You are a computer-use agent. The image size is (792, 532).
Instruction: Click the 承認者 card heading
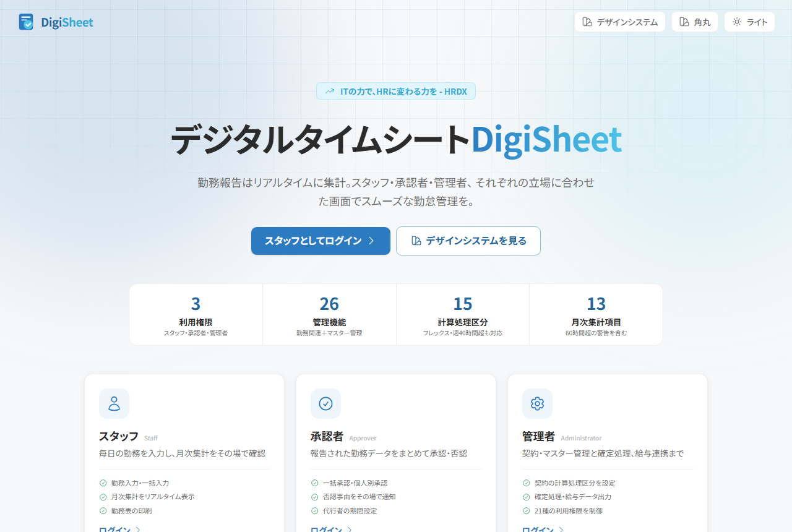(x=327, y=436)
